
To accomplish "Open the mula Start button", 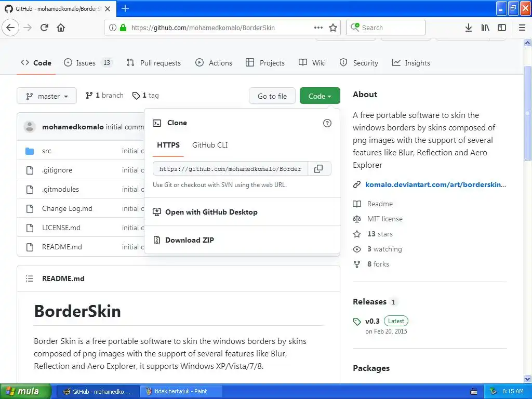I will 26,391.
